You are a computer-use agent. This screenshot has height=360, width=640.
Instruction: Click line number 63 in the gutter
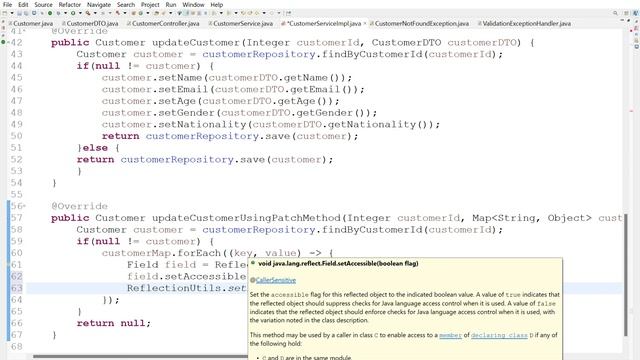[16, 288]
